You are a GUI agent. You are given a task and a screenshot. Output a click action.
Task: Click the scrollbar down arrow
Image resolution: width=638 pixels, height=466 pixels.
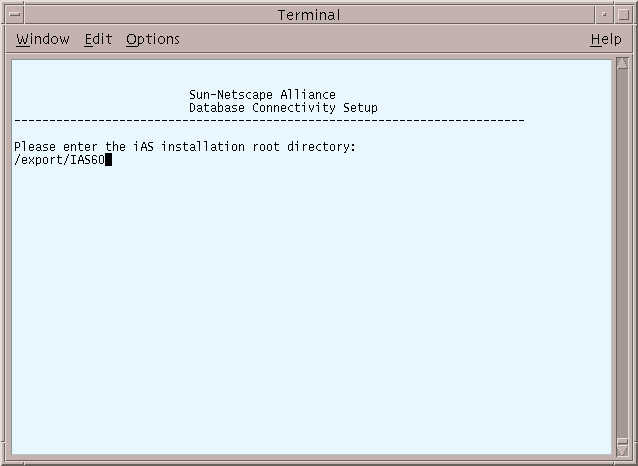tap(623, 449)
